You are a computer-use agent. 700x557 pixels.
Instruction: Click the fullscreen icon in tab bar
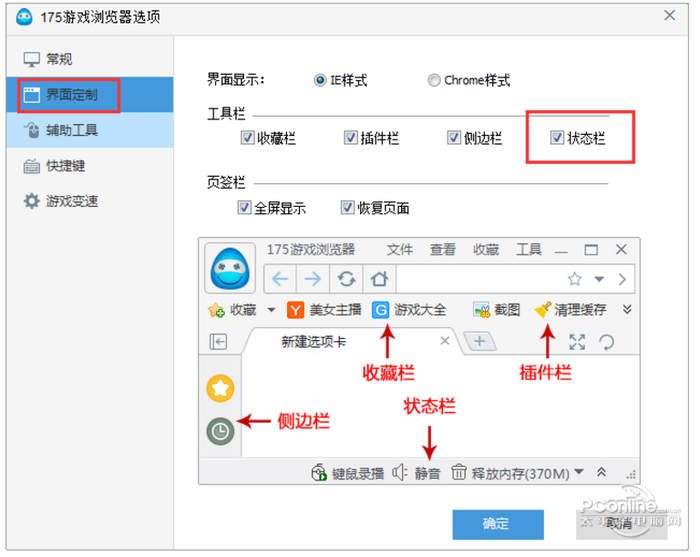coord(577,342)
